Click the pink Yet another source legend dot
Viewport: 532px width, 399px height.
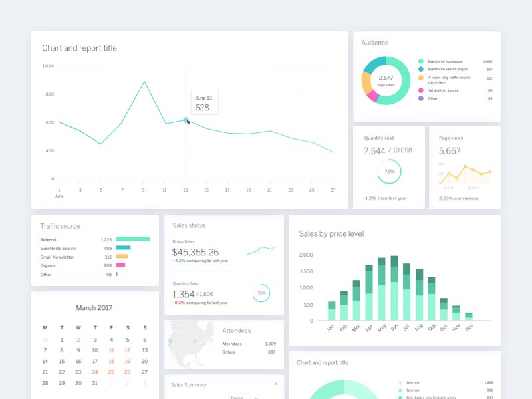421,90
